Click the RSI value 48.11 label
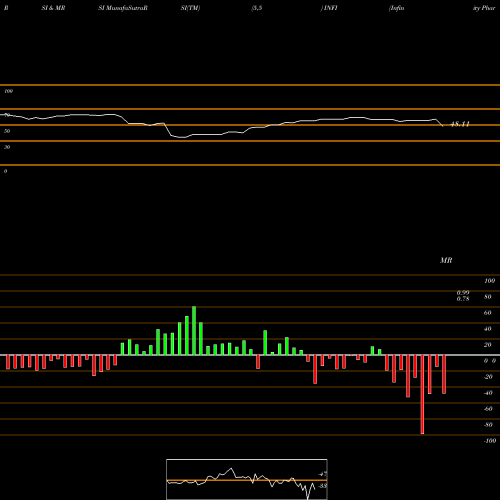 click(460, 124)
